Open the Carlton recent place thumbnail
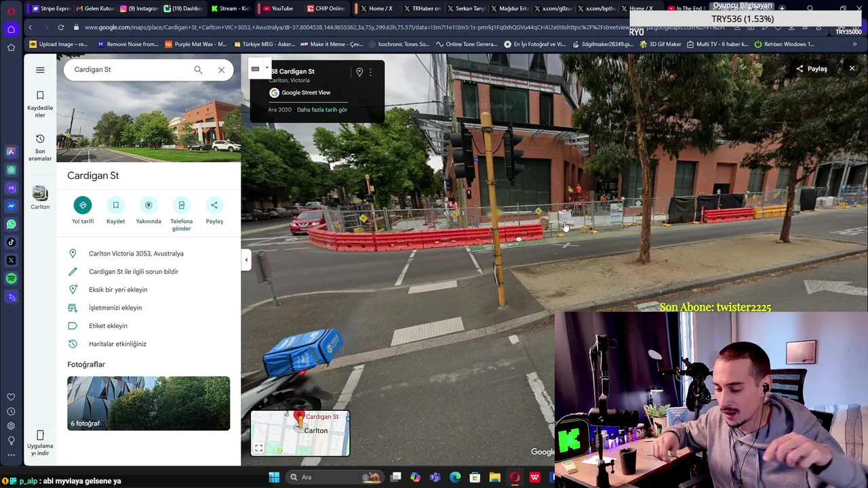Screen dimensions: 868x488 point(40,197)
